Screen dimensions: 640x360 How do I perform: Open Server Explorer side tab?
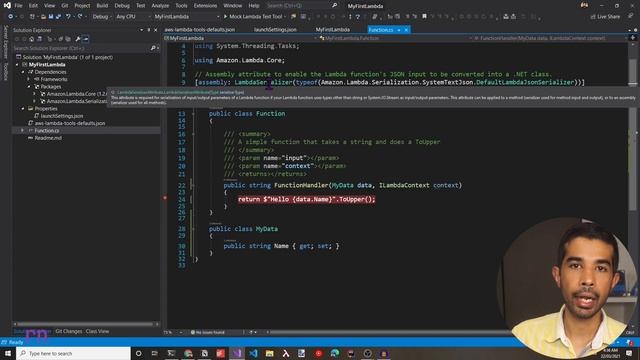(x=5, y=42)
